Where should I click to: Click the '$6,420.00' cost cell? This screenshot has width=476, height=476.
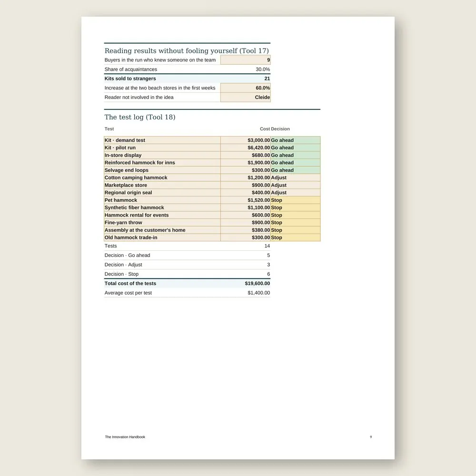tap(245, 148)
